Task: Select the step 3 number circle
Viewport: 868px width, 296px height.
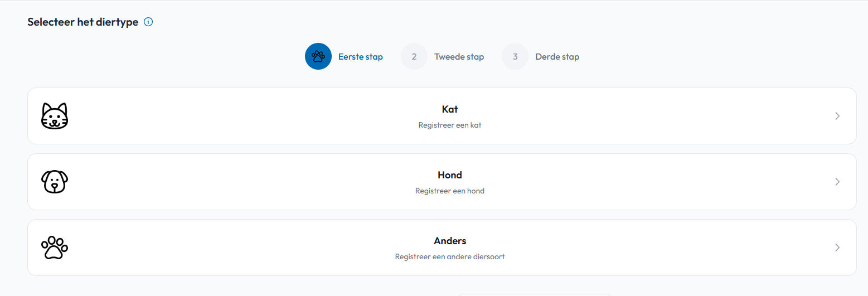Action: (515, 56)
